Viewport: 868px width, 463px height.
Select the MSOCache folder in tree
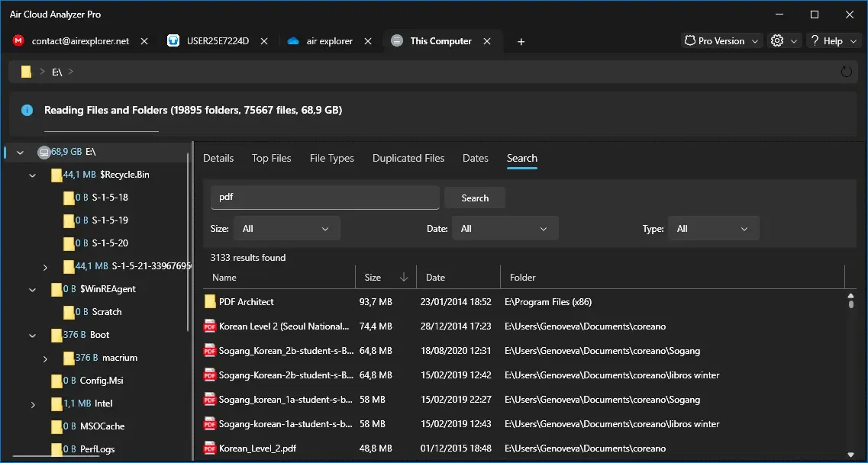click(102, 426)
